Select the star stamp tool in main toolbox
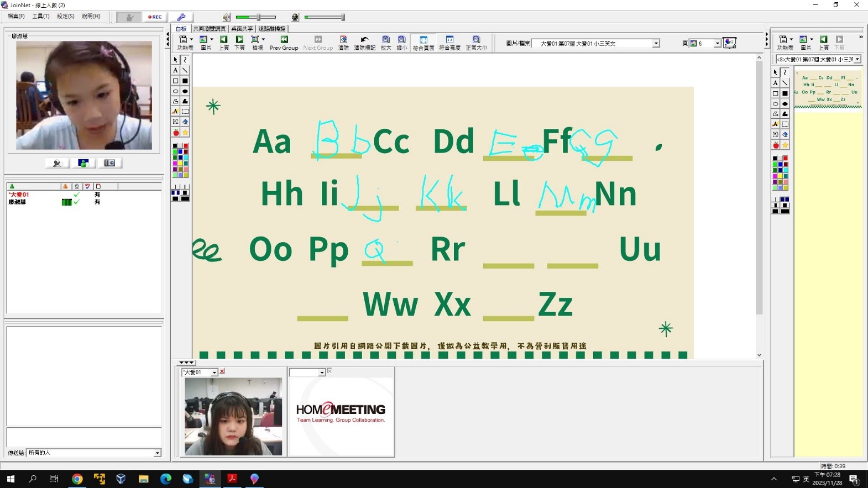The width and height of the screenshot is (868, 488). 185,132
